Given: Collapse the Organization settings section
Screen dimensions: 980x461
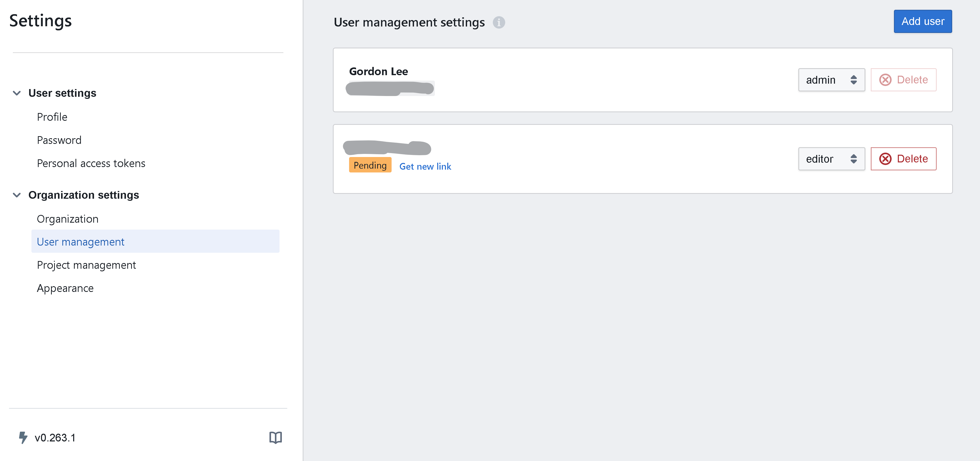Looking at the screenshot, I should click(x=17, y=195).
